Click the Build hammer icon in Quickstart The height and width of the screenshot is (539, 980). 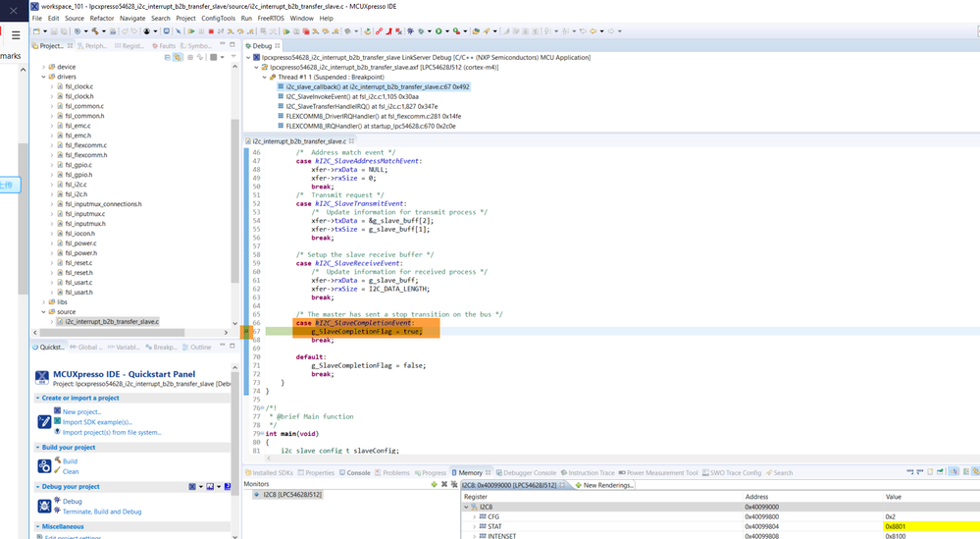coord(57,460)
